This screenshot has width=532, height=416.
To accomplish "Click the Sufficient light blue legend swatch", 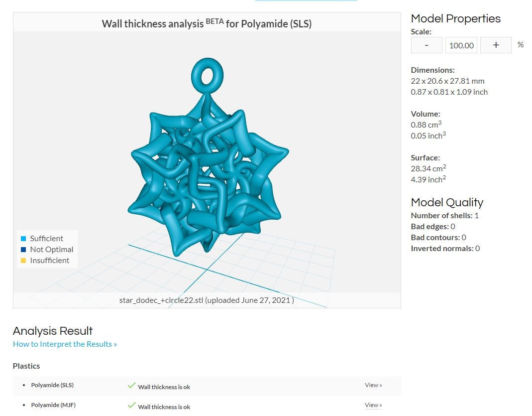I will [23, 239].
